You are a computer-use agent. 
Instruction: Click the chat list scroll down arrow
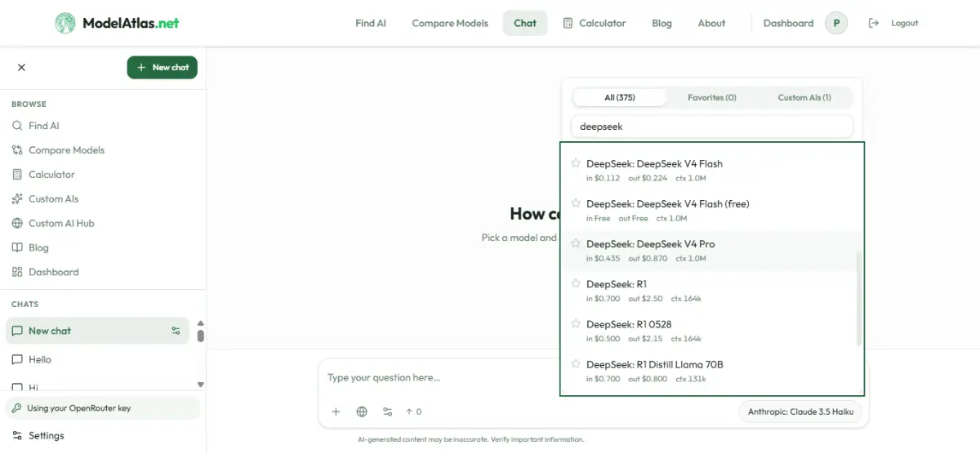201,384
